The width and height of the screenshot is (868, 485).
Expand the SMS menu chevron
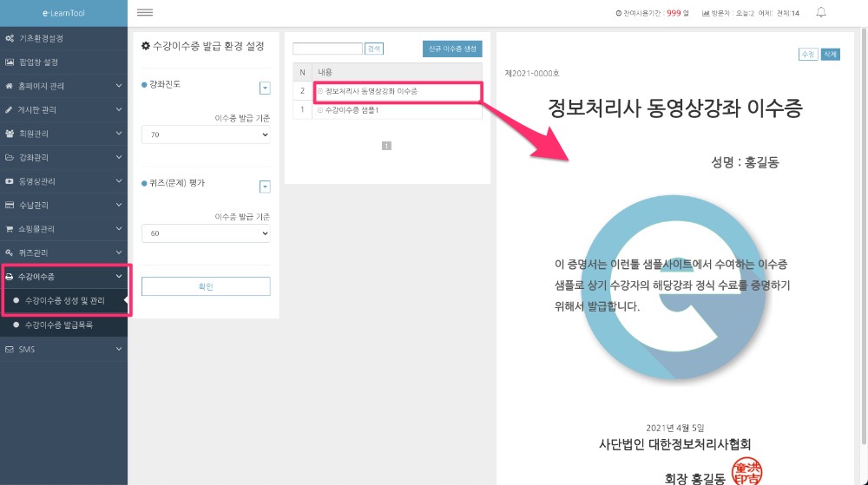[x=118, y=350]
